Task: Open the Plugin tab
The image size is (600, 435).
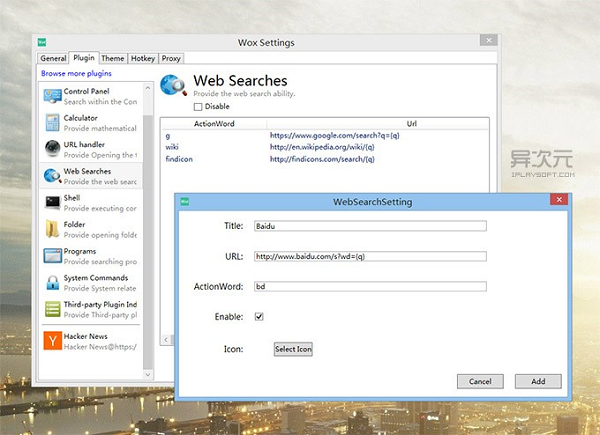Action: (x=84, y=57)
